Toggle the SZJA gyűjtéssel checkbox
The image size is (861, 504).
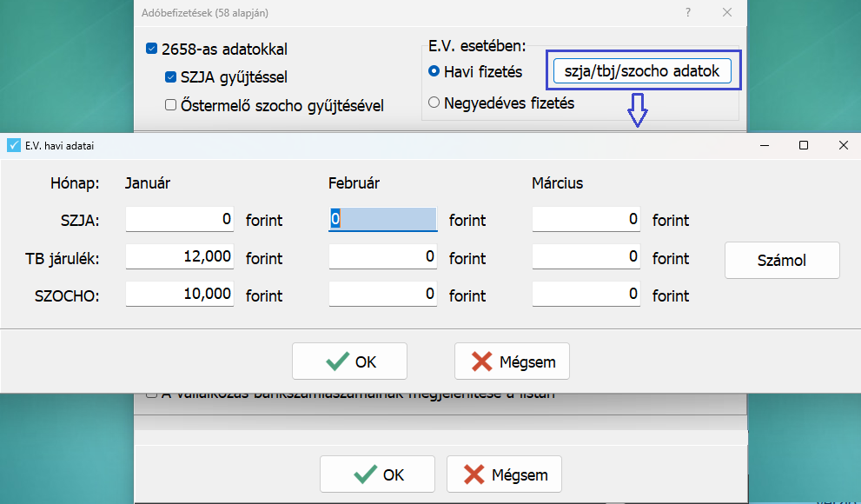pos(170,77)
